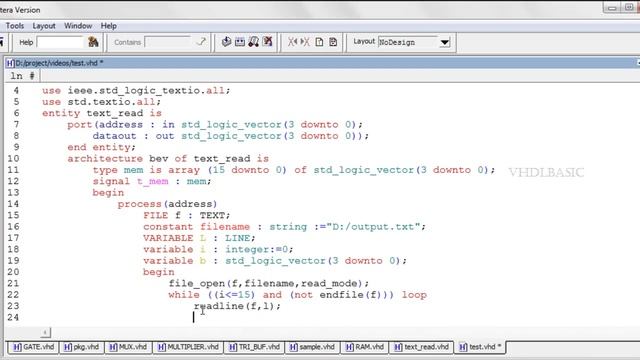Click the "D:/output.txt" string literal

point(373,227)
